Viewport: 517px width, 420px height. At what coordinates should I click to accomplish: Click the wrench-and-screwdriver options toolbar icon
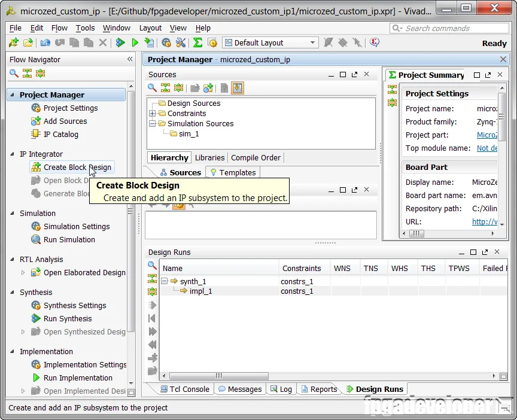tap(181, 42)
